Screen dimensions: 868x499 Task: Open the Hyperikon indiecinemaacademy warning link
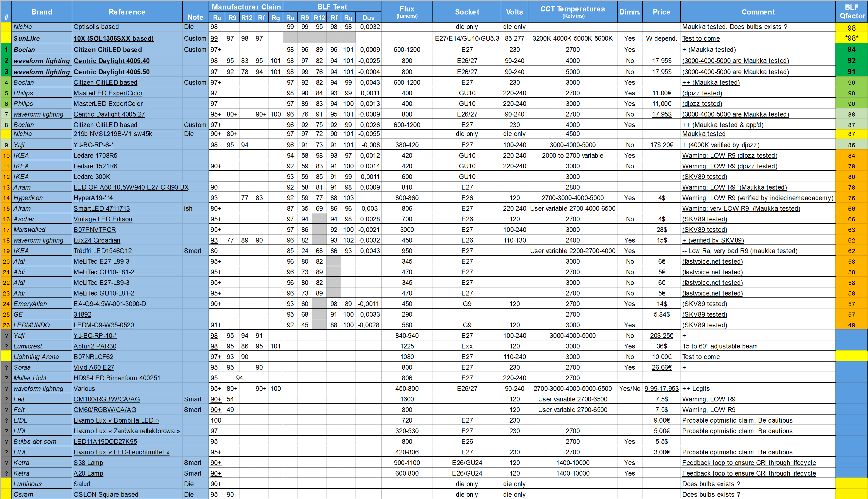(757, 198)
